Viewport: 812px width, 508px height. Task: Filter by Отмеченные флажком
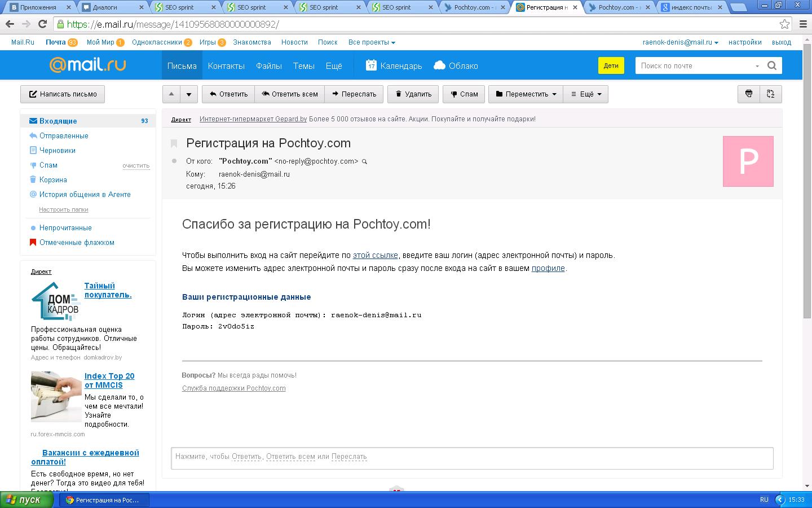tap(77, 242)
